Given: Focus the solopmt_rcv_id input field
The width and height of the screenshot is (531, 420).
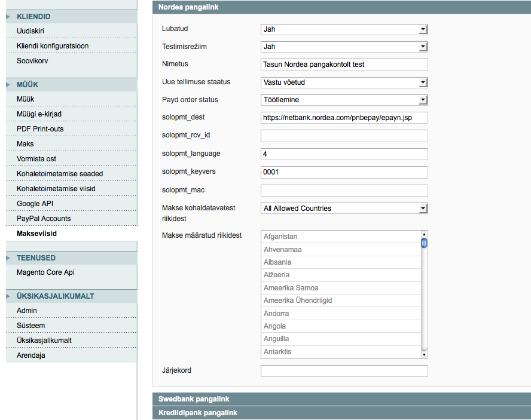Looking at the screenshot, I should [x=344, y=136].
